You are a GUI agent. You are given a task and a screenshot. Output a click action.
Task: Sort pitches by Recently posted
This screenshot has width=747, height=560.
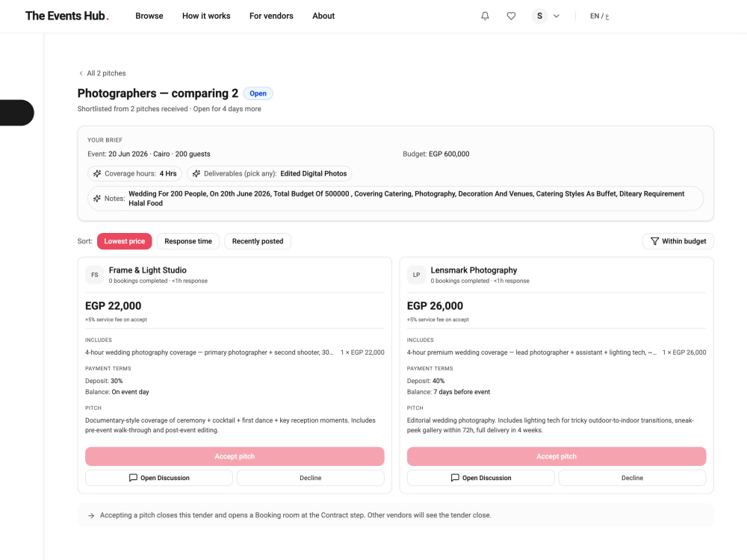pos(258,241)
